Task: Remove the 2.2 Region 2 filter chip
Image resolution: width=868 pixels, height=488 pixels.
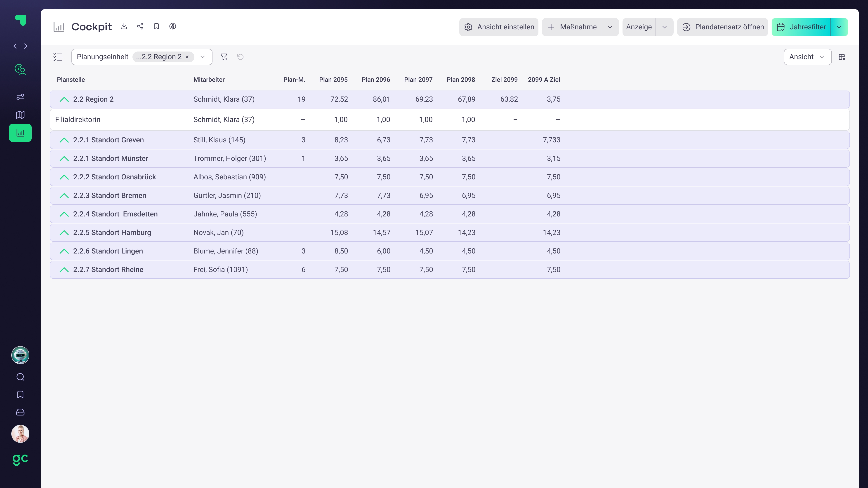Action: click(187, 57)
